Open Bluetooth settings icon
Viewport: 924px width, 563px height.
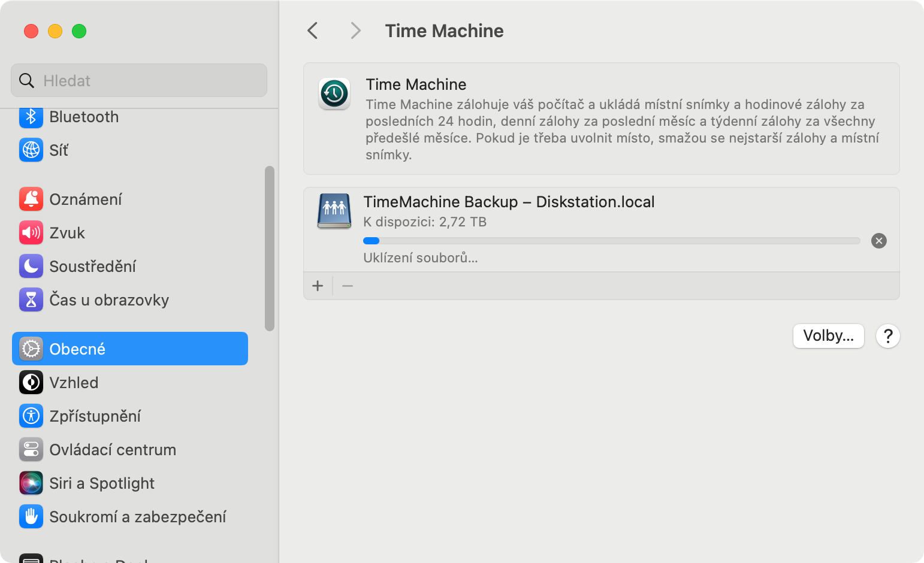[x=31, y=117]
